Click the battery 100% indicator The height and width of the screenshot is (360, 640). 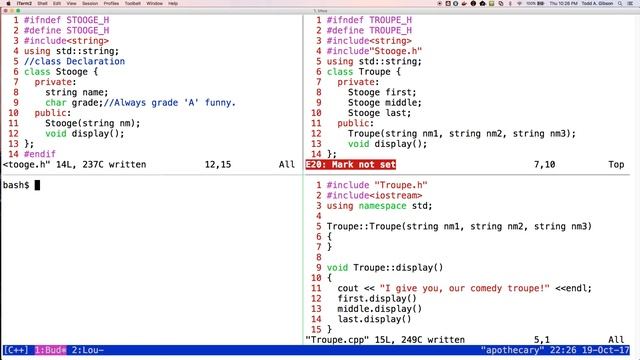(535, 3)
